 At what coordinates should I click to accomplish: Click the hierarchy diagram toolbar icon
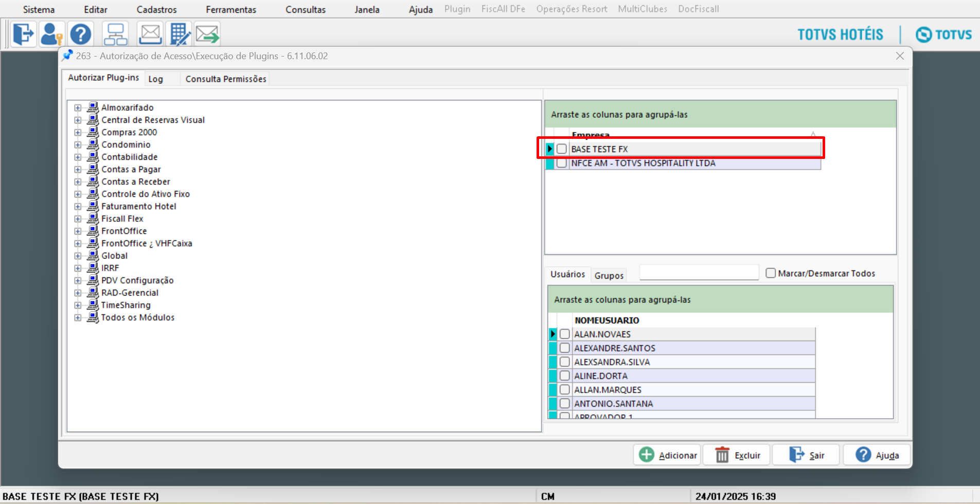click(x=115, y=34)
